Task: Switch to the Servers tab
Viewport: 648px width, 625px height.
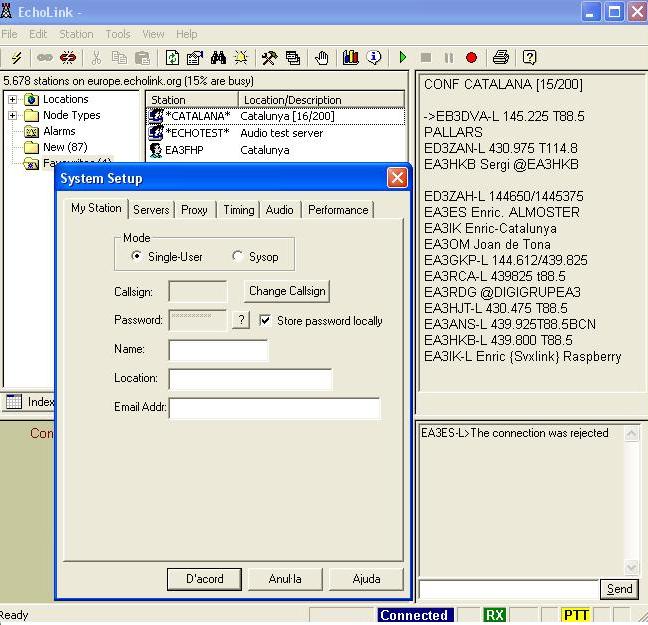Action: pyautogui.click(x=151, y=210)
